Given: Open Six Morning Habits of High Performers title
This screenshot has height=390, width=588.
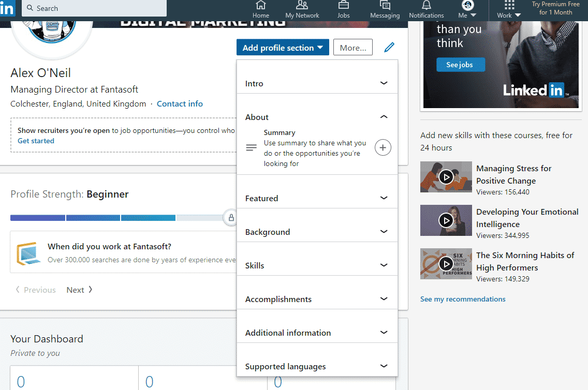Looking at the screenshot, I should 525,262.
